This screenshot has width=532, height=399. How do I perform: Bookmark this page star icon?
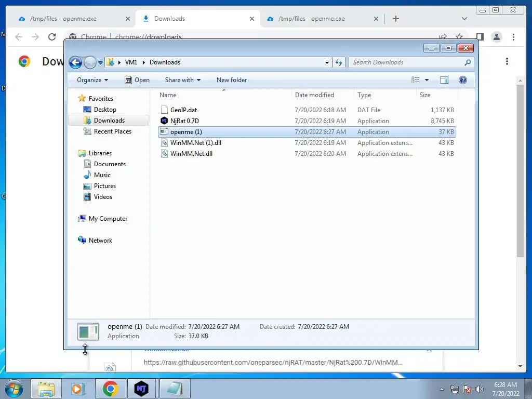pos(459,37)
